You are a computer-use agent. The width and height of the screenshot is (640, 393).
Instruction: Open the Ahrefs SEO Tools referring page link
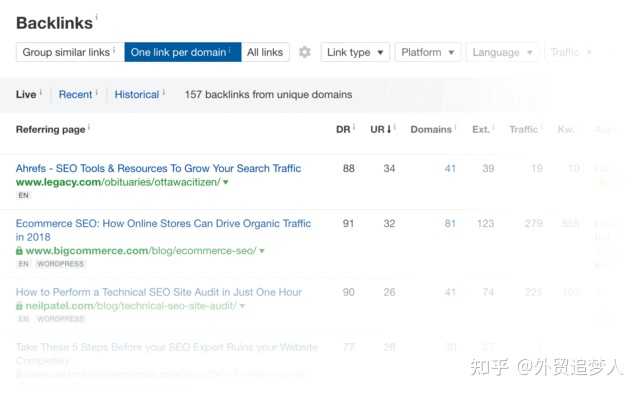(x=158, y=168)
